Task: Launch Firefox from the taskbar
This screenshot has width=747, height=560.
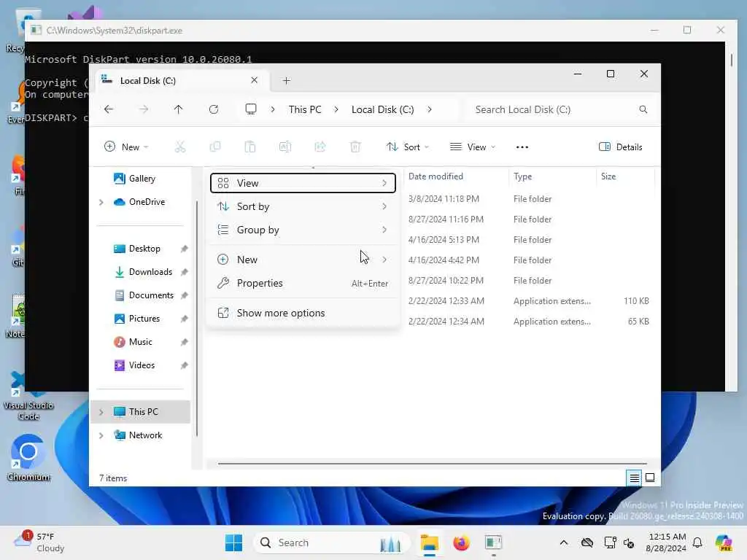Action: click(x=461, y=542)
